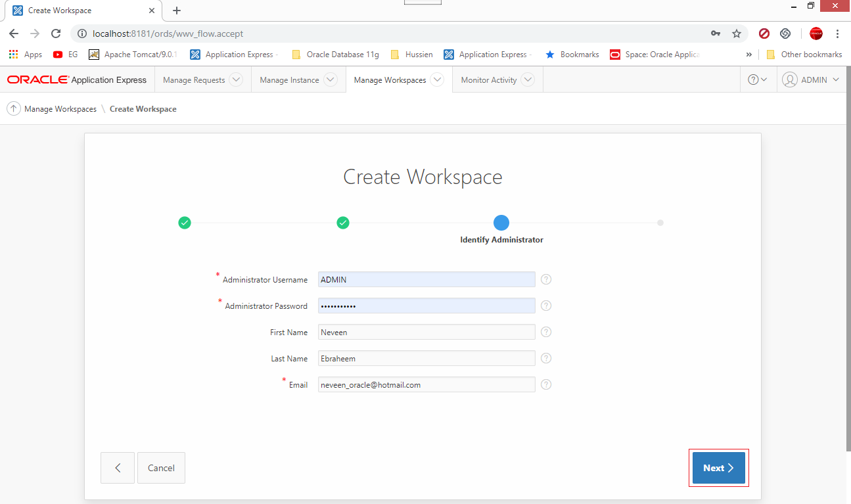Screen dimensions: 851x504
Task: Open help for the Email field
Action: tap(545, 384)
